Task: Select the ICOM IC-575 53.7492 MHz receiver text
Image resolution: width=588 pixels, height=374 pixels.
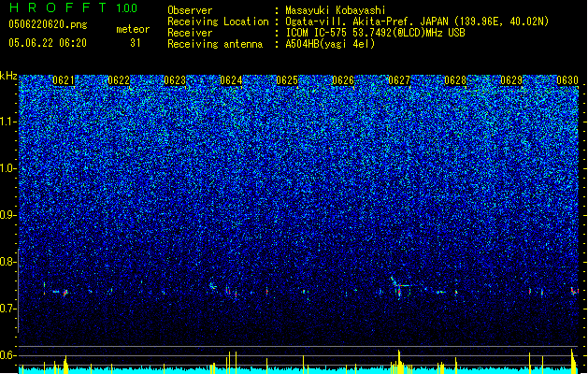Action: [x=375, y=33]
